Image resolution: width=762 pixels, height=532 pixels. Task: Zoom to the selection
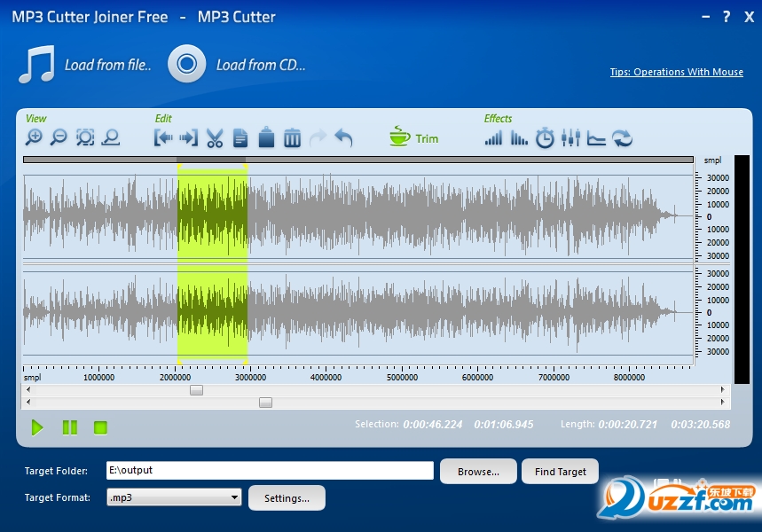(85, 138)
